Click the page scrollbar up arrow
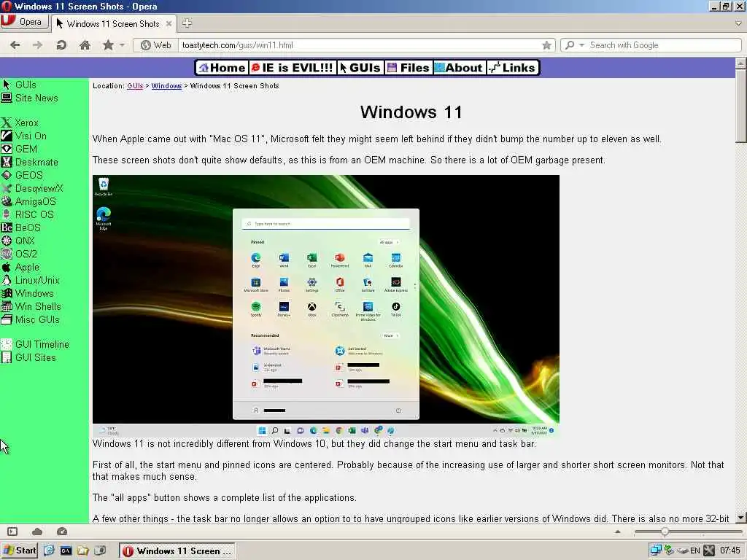This screenshot has height=560, width=747. tap(740, 63)
